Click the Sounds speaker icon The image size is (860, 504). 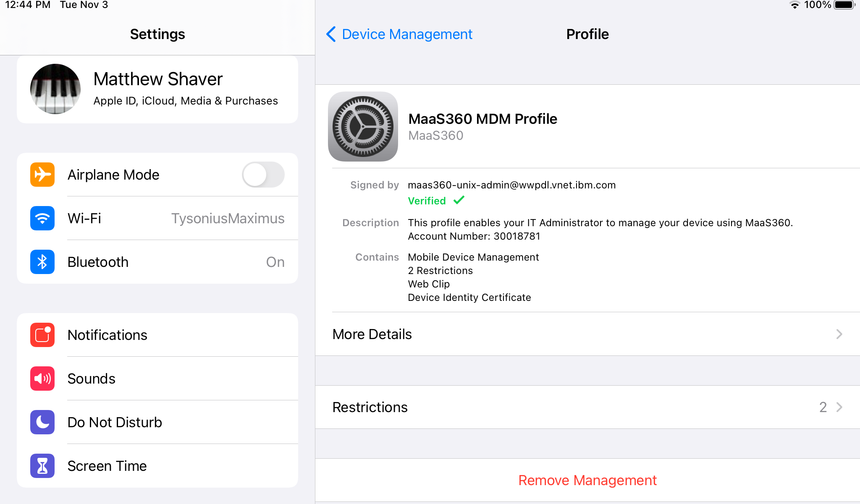42,379
